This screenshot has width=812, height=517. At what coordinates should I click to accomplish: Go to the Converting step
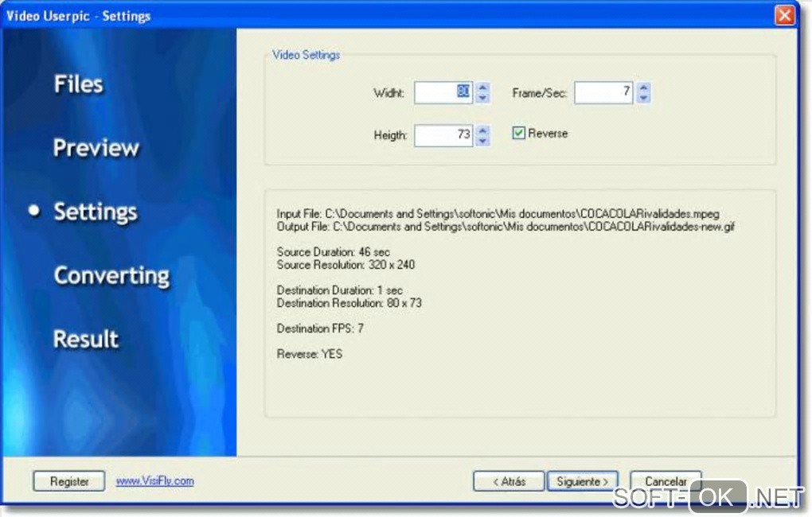point(112,275)
